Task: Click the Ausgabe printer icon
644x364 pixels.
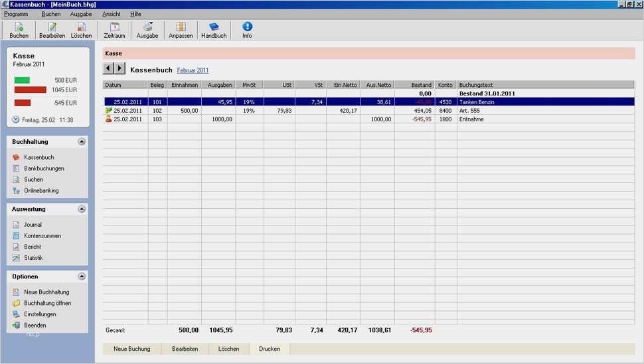Action: (147, 27)
